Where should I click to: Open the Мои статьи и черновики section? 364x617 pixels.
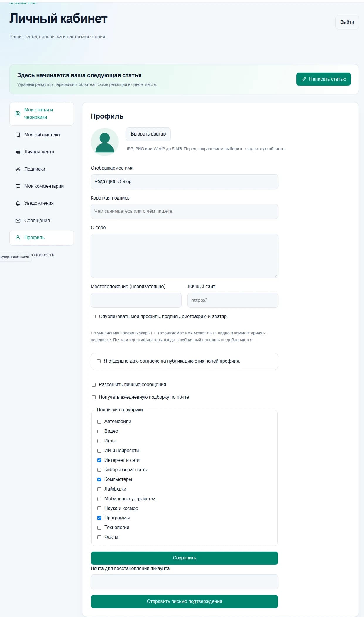(x=42, y=114)
